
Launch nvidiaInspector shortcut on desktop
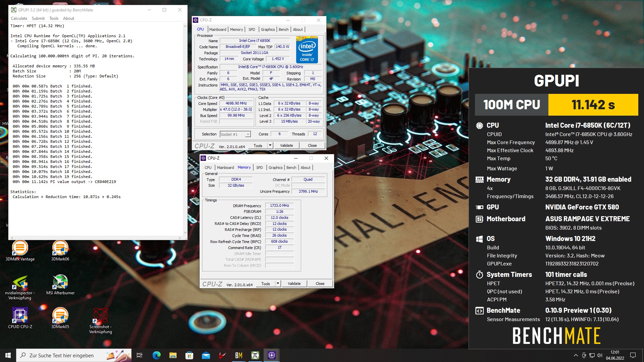coord(20,288)
